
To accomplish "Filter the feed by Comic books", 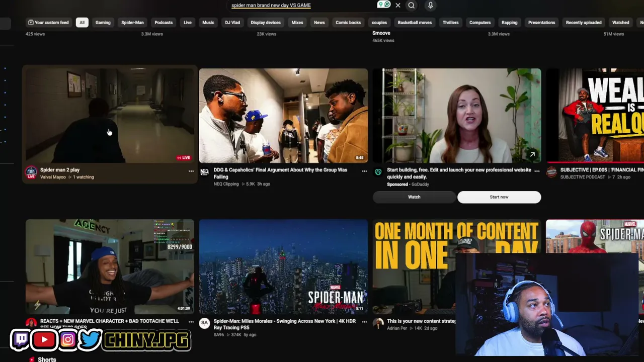I will pyautogui.click(x=348, y=23).
